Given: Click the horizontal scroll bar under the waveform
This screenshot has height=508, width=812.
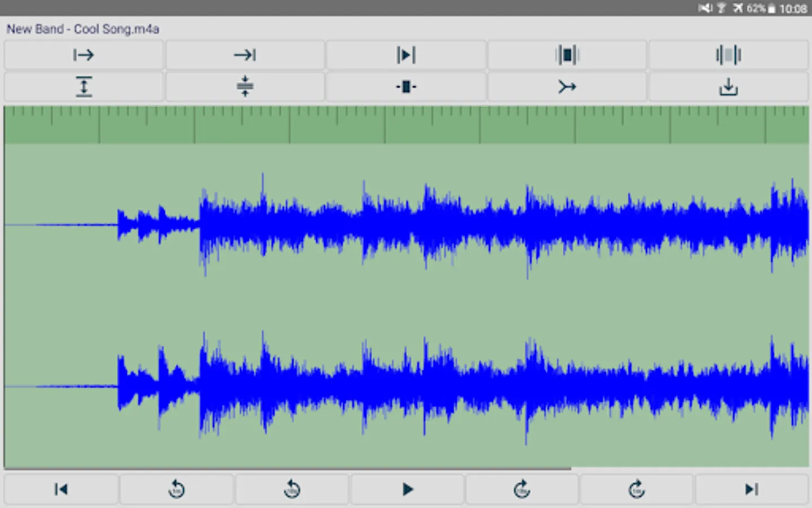Looking at the screenshot, I should 288,468.
